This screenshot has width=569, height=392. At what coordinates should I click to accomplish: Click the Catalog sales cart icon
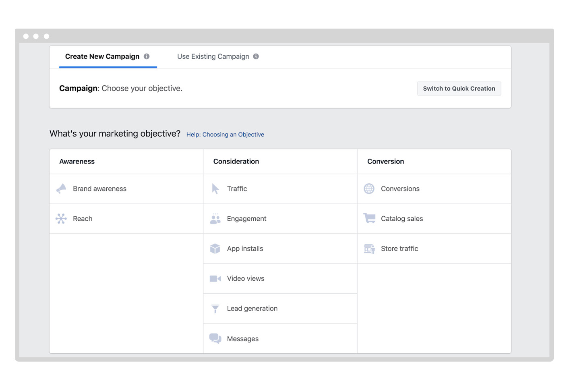click(x=369, y=218)
